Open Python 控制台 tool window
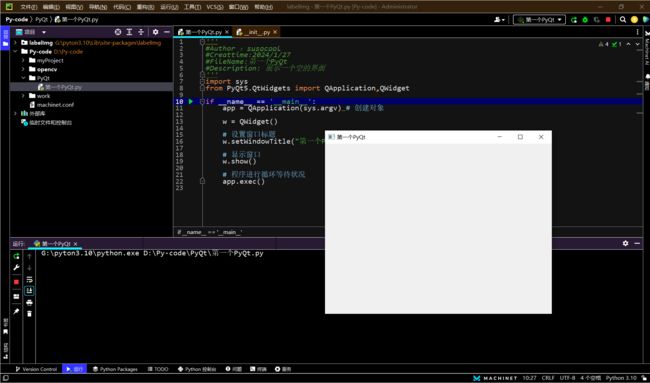The image size is (650, 383). (197, 369)
